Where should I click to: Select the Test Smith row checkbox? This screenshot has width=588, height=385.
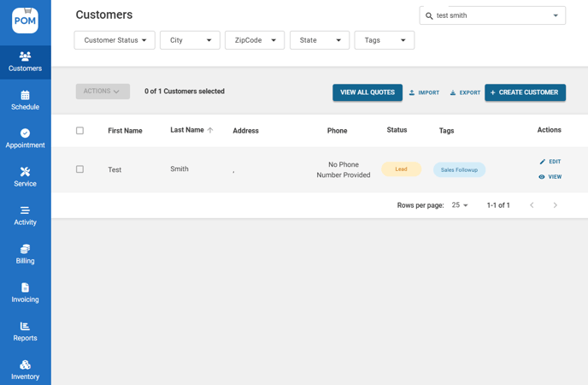coord(79,169)
